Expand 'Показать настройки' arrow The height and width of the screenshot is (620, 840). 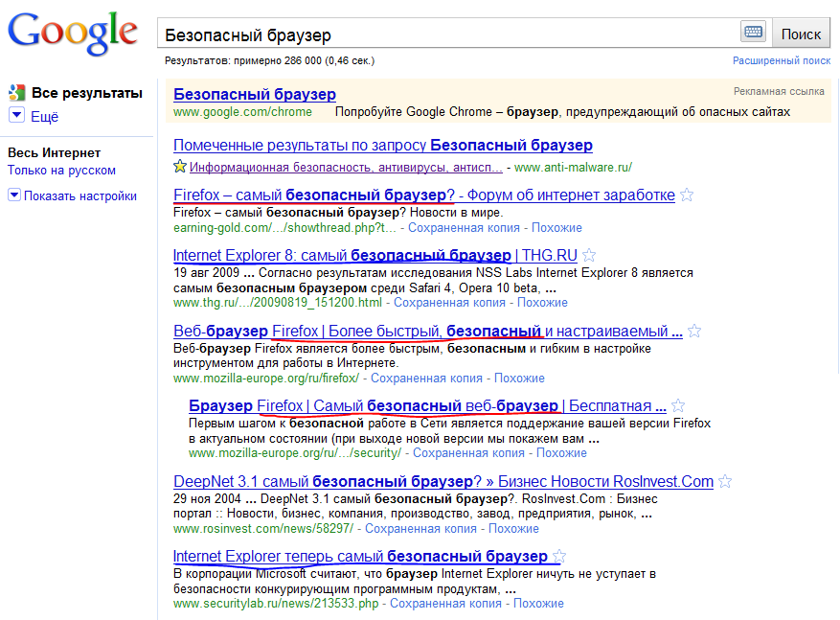coord(14,195)
